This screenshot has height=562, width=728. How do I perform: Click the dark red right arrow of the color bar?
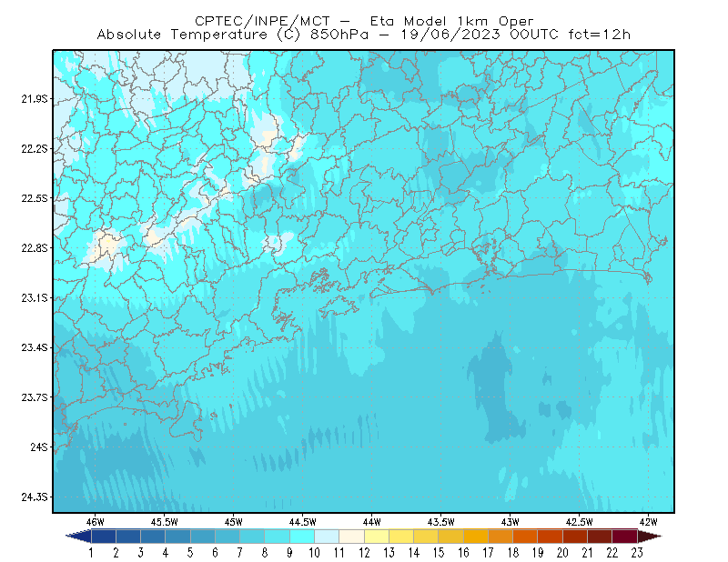click(650, 537)
